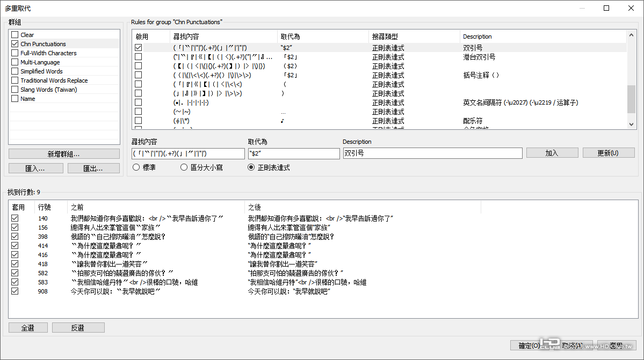Select the Traditional Words Replace group row
Image resolution: width=644 pixels, height=360 pixels.
(64, 80)
